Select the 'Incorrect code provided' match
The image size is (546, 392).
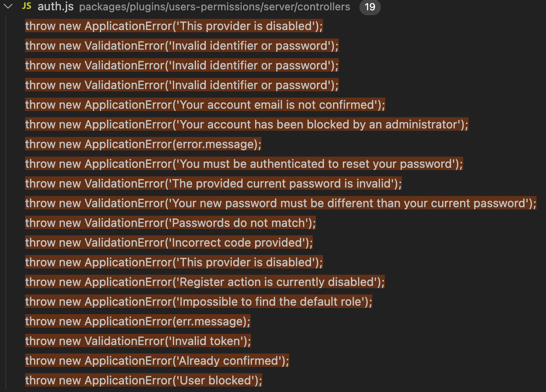click(168, 242)
